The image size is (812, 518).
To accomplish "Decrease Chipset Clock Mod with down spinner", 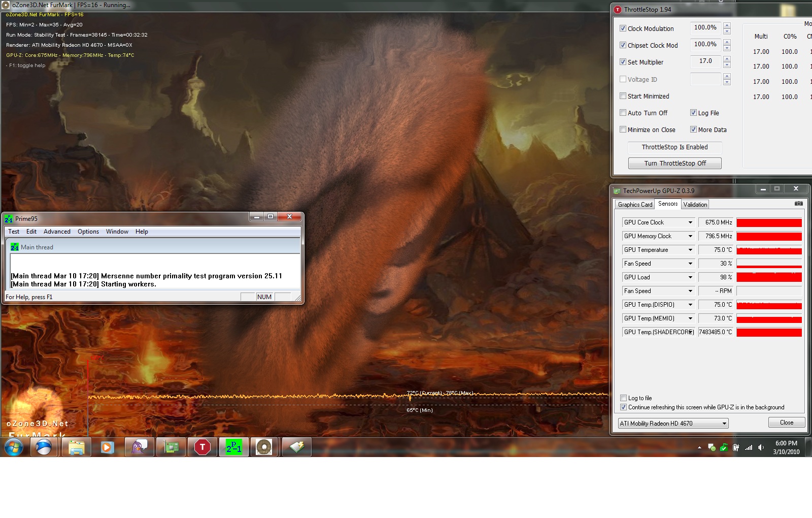I will [727, 48].
